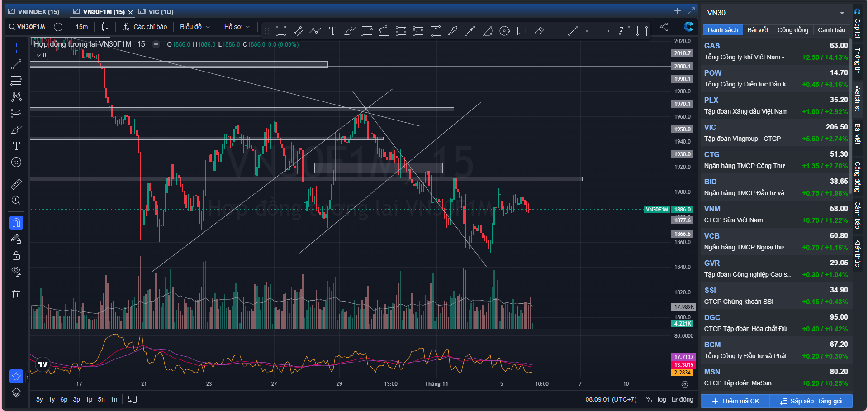The width and height of the screenshot is (868, 412).
Task: Open the Bài viết tab in watchlist panel
Action: pyautogui.click(x=758, y=30)
